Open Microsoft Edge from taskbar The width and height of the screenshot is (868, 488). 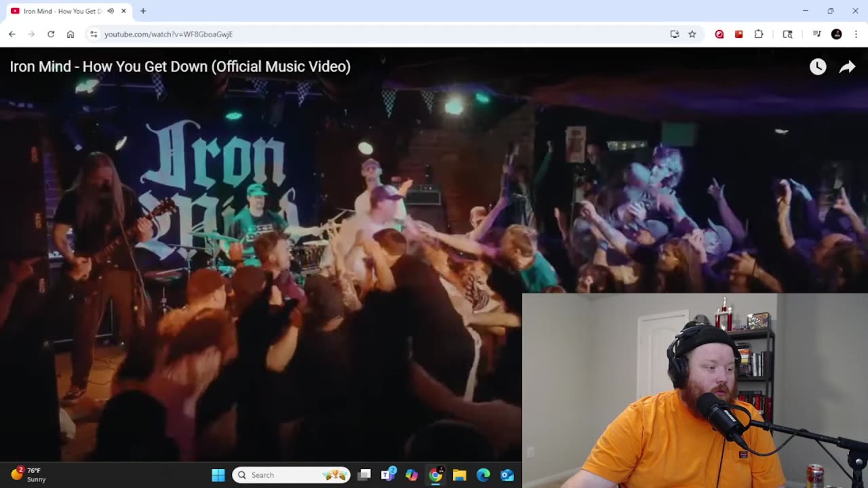484,475
